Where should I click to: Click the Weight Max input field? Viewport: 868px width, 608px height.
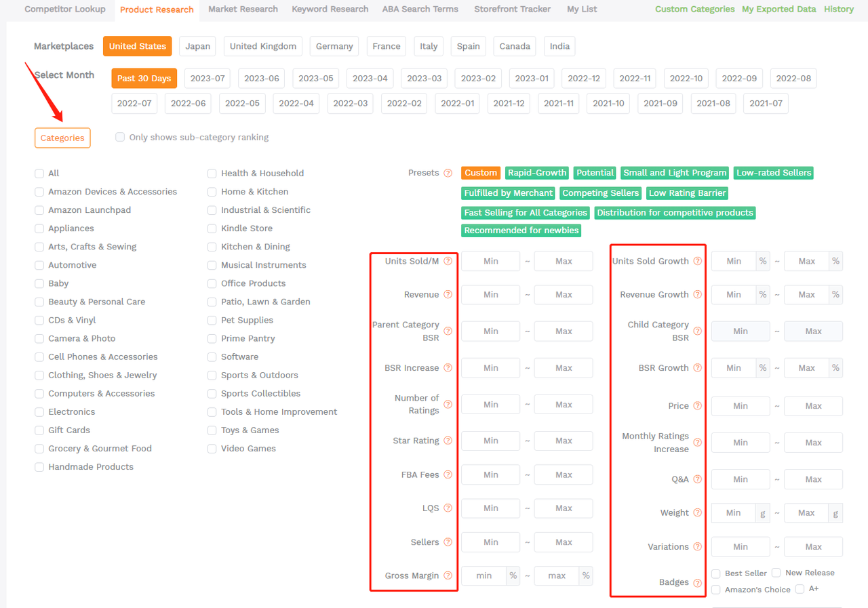click(x=806, y=513)
